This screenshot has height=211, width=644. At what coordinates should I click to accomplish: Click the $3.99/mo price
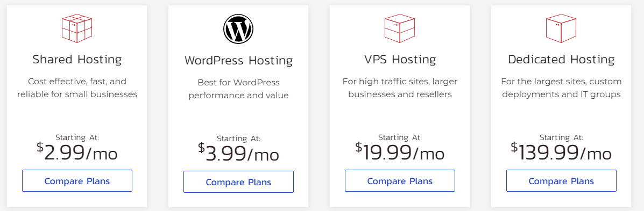click(239, 153)
